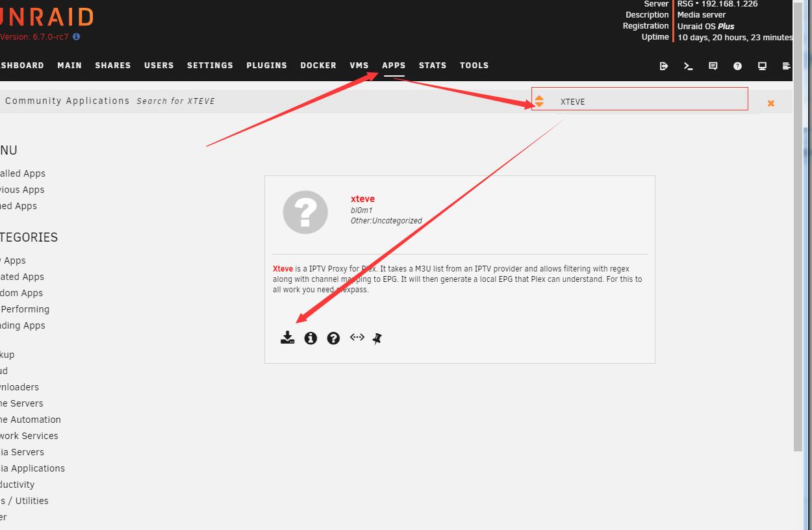Screen dimensions: 812x530
Task: Click the page's vertical scrollbar
Action: coord(798,227)
